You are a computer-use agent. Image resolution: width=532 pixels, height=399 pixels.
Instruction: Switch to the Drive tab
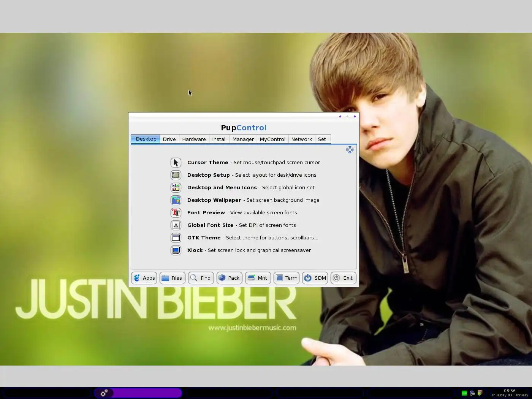(x=169, y=139)
